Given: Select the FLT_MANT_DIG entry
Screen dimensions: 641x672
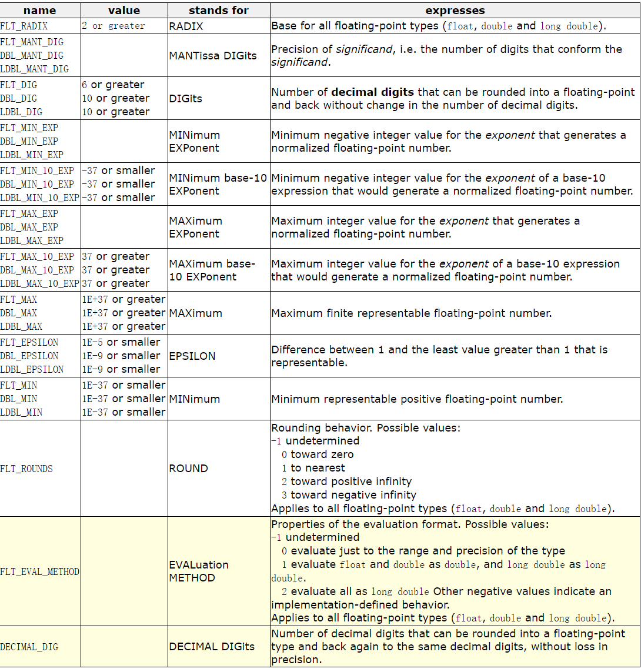Looking at the screenshot, I should [32, 42].
